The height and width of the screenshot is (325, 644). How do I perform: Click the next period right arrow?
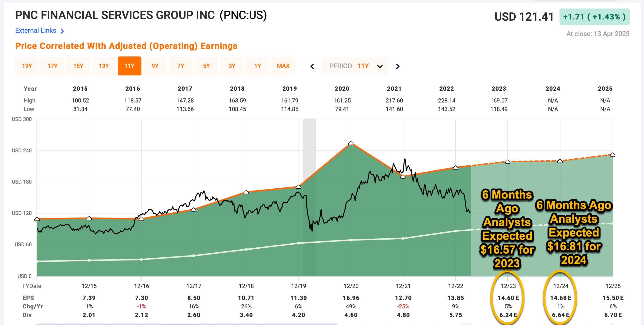point(398,66)
